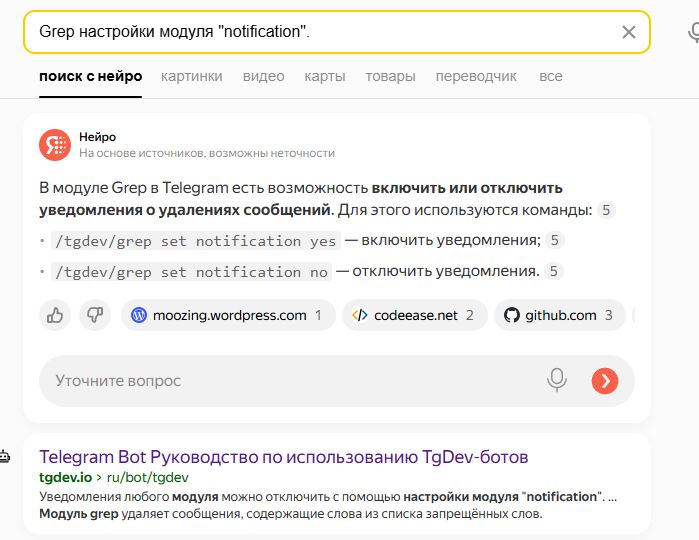Open the карты tab
Screen dimensions: 699x540
pyautogui.click(x=325, y=76)
